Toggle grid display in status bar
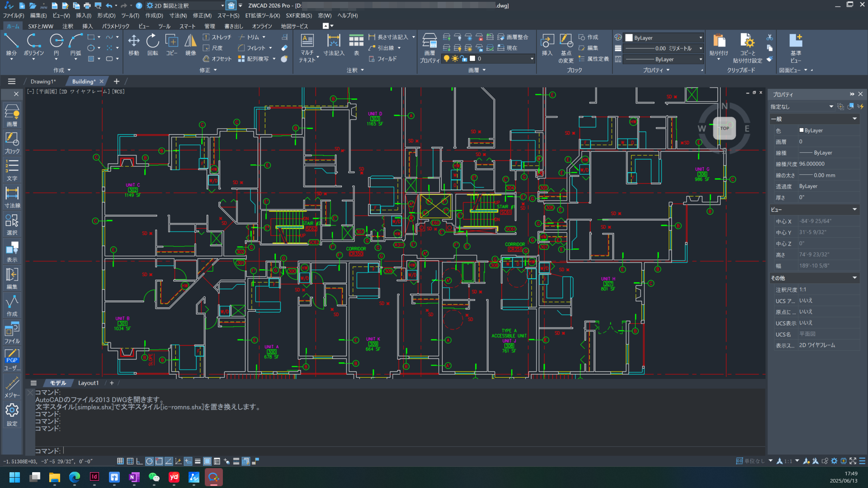This screenshot has width=868, height=488. (130, 461)
